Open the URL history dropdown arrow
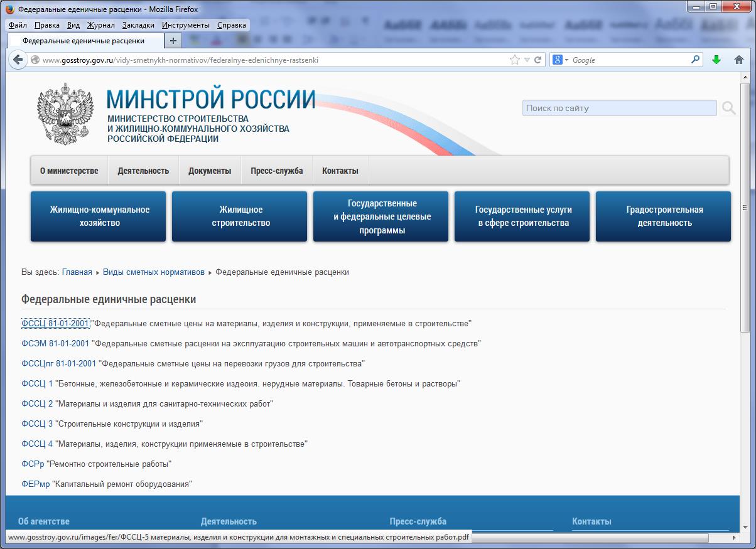This screenshot has width=756, height=549. click(x=527, y=60)
